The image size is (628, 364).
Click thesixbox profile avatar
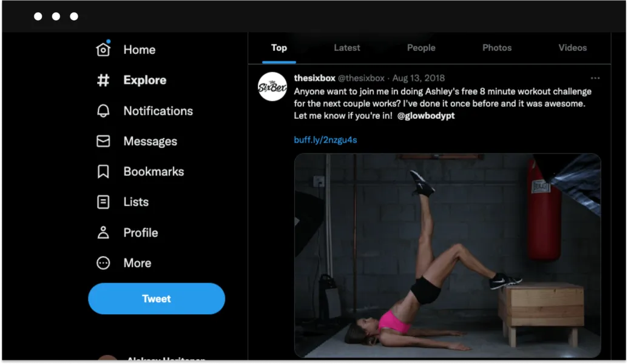tap(272, 87)
